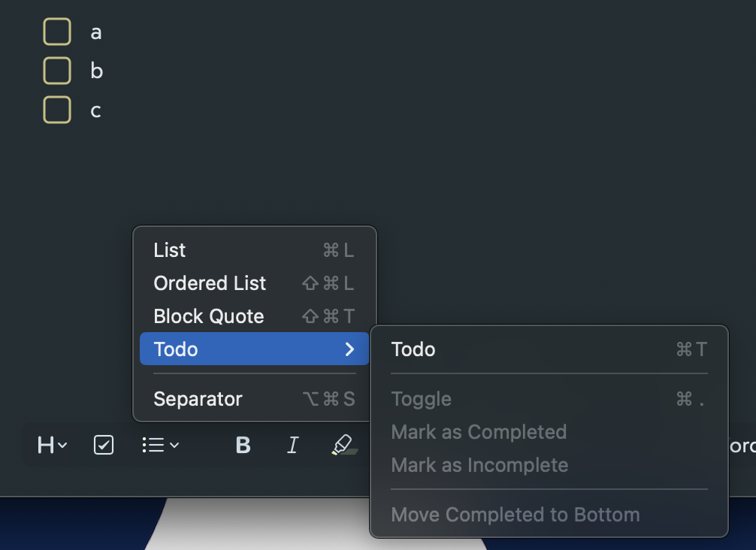
Task: Click the todo checkbox toolbar icon
Action: pos(104,445)
